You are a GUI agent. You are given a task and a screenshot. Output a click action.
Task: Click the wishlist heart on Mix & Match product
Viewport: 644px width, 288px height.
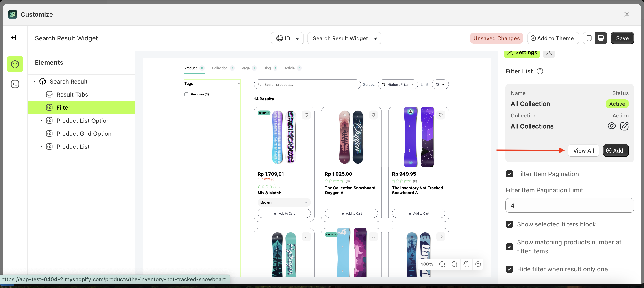(306, 115)
